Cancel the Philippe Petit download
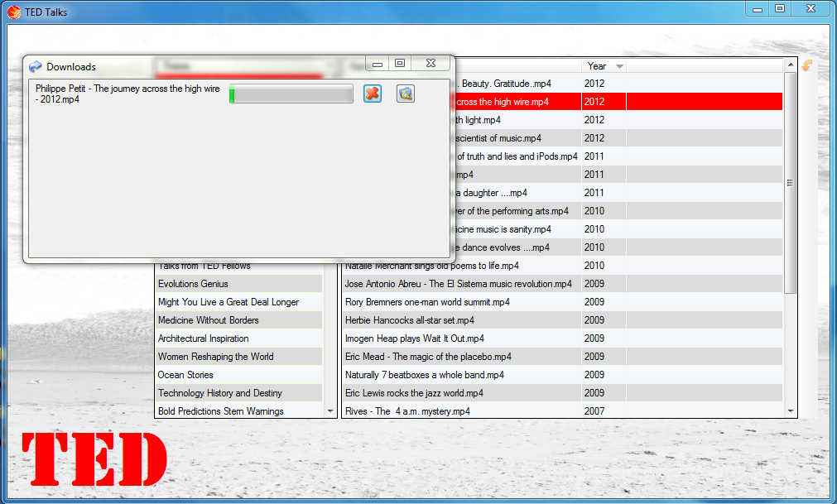This screenshot has height=504, width=837. (x=373, y=94)
